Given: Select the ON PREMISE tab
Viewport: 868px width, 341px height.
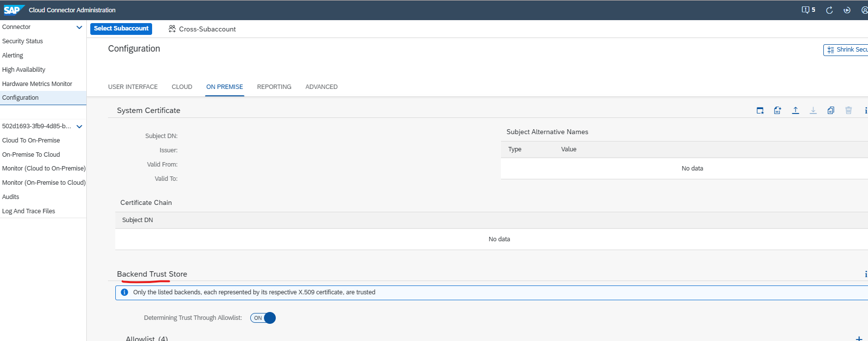Looking at the screenshot, I should (x=225, y=87).
